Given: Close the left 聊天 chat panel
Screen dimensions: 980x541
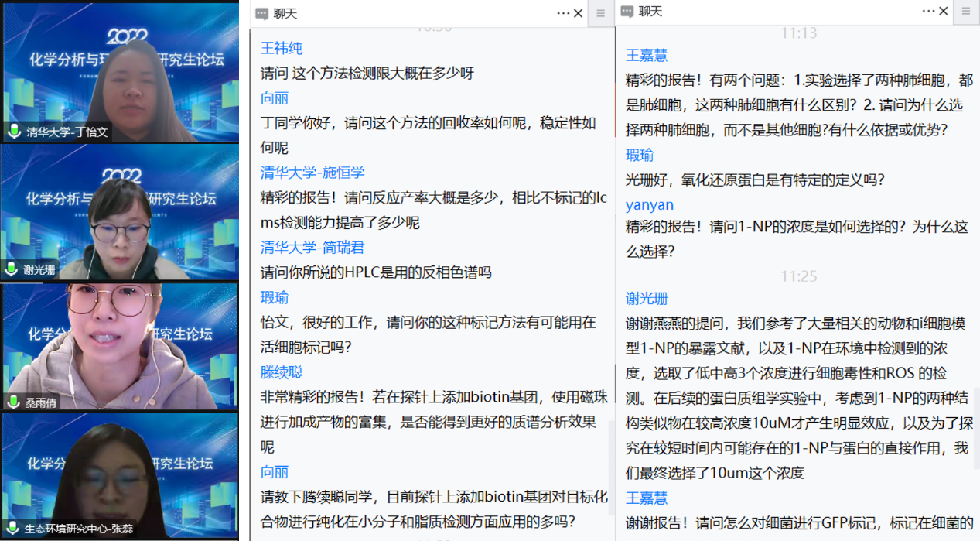Looking at the screenshot, I should pos(578,13).
